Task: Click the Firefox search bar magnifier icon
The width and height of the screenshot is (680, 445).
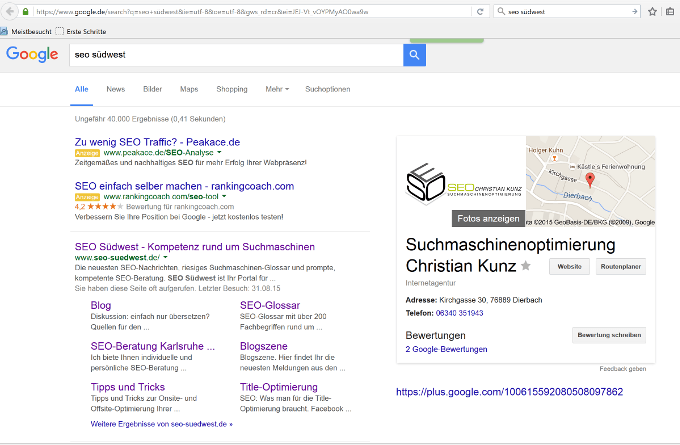Action: tap(501, 11)
